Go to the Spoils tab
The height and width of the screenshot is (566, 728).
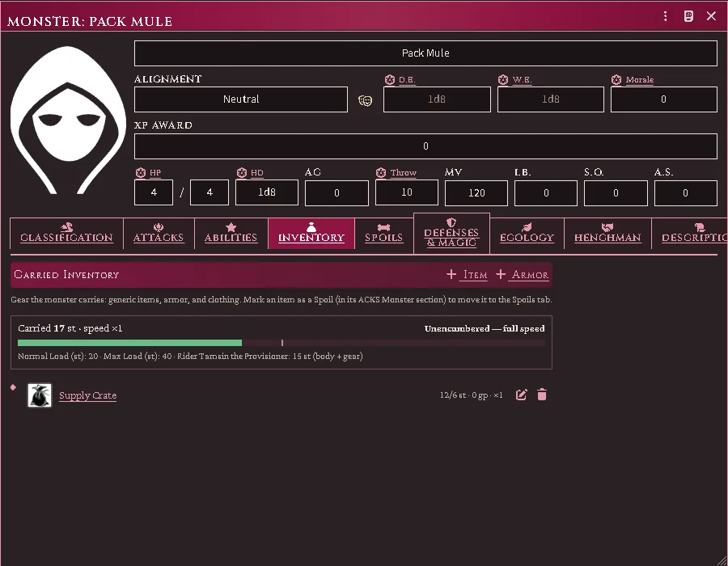coord(384,234)
